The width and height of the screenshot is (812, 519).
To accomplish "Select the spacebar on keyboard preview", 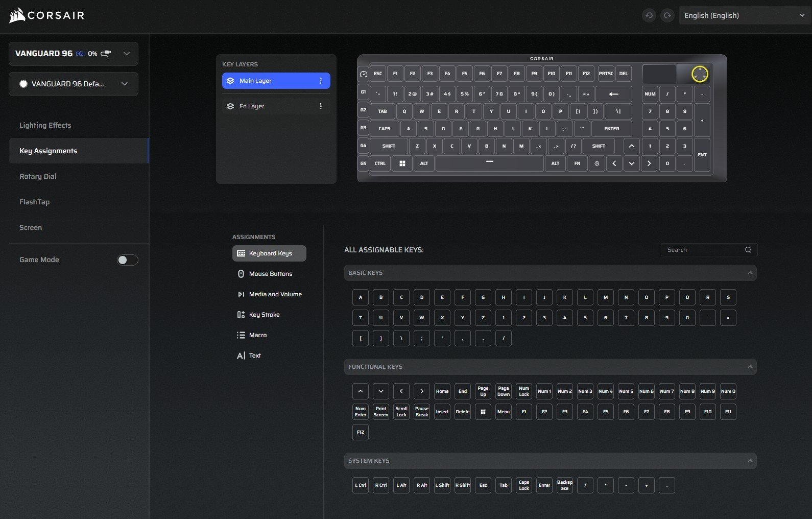I will click(x=490, y=163).
